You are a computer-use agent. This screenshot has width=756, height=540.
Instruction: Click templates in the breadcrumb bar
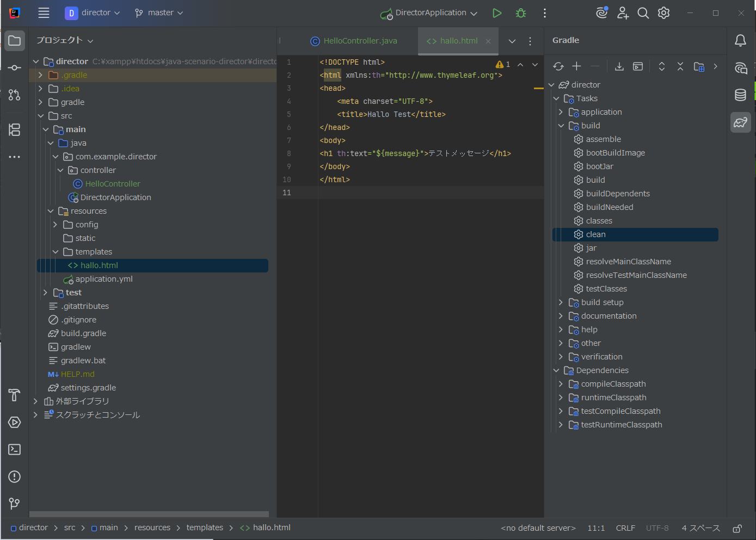(x=205, y=528)
